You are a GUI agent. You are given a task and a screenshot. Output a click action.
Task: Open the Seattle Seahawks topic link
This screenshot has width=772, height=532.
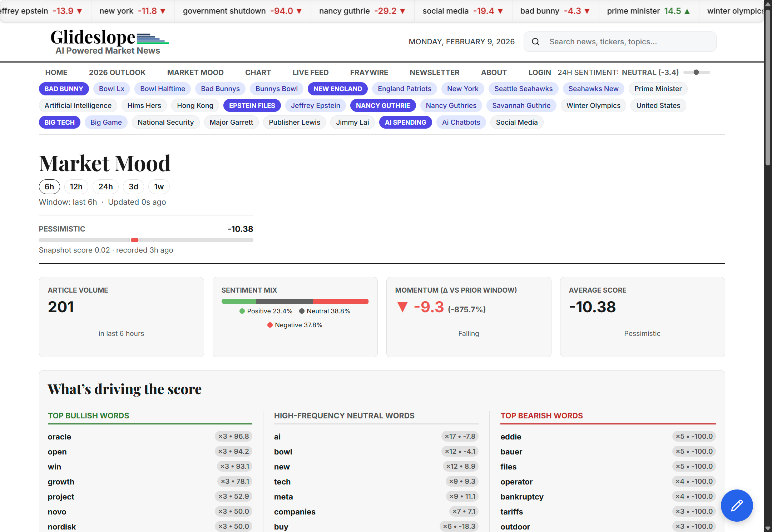pos(523,89)
